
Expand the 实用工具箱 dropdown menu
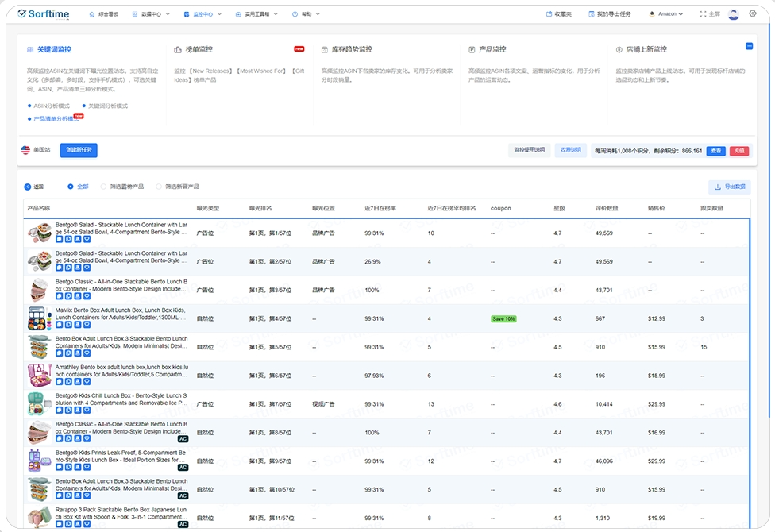tap(256, 13)
